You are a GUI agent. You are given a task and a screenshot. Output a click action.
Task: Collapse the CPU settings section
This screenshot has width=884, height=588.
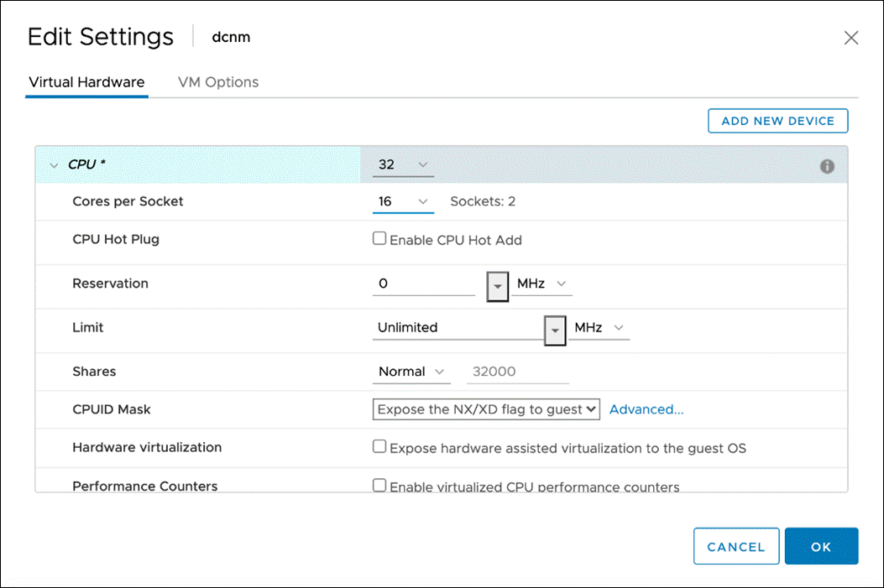[53, 164]
